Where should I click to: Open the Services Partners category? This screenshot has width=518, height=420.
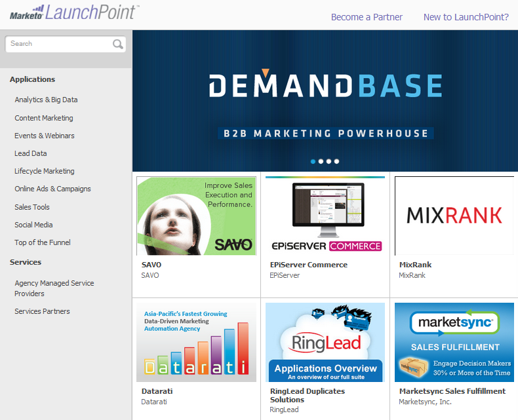tap(42, 311)
